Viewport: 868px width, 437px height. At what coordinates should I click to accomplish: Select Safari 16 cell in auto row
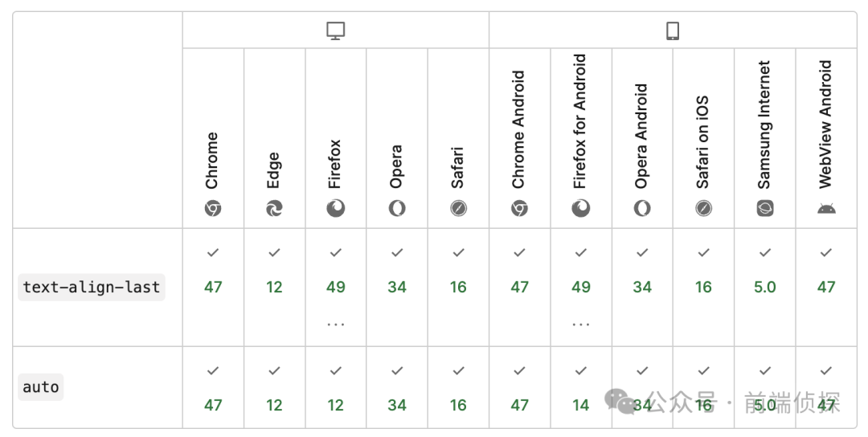(458, 405)
